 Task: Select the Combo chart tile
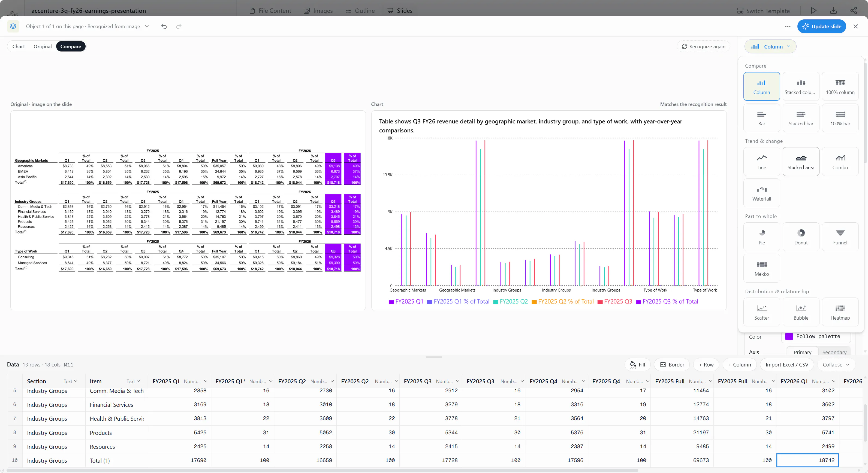840,162
